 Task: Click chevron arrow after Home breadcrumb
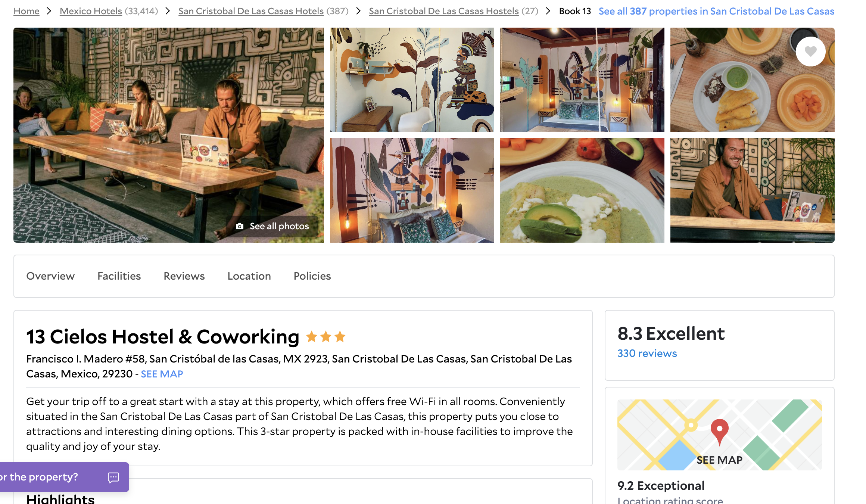click(x=49, y=11)
